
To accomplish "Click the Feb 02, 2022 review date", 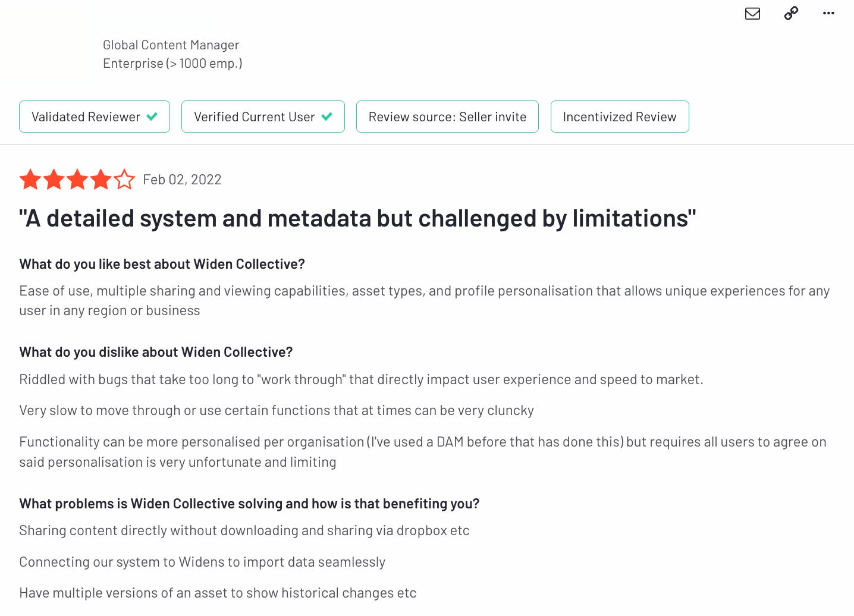I will pos(182,180).
